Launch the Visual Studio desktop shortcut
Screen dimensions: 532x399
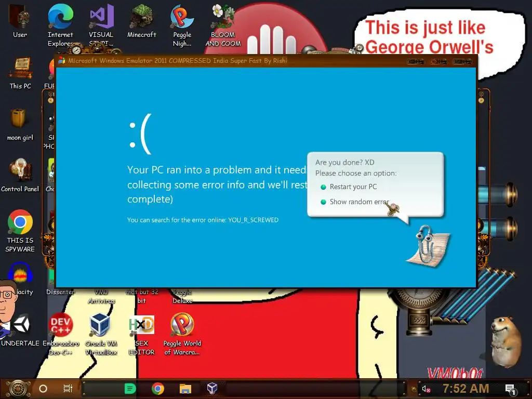click(x=101, y=24)
